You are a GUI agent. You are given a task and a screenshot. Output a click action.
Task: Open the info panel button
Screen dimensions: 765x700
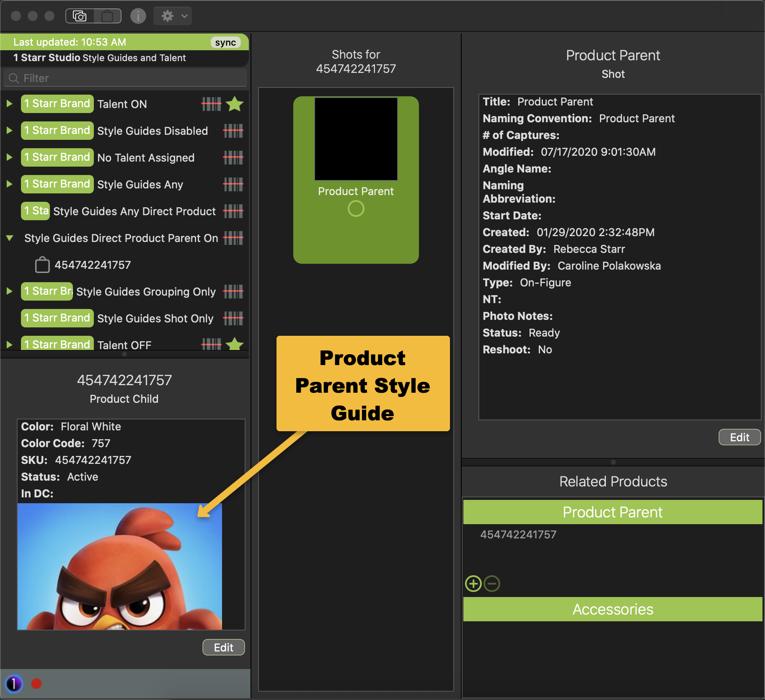click(138, 16)
